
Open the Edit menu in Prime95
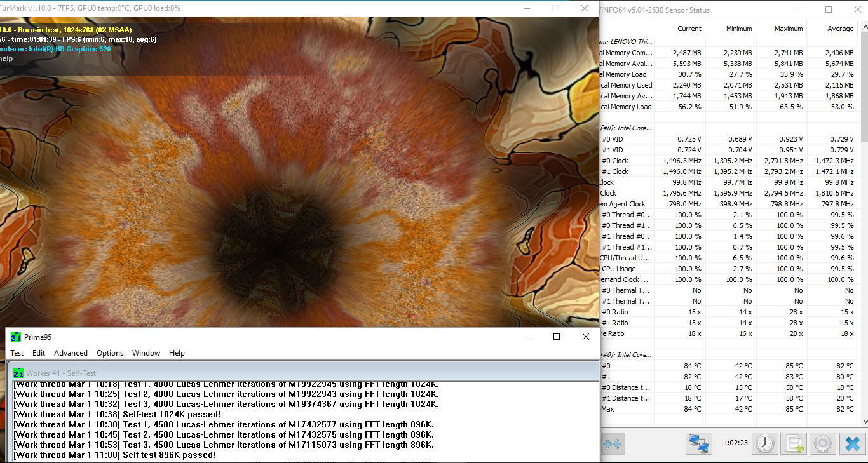[39, 353]
